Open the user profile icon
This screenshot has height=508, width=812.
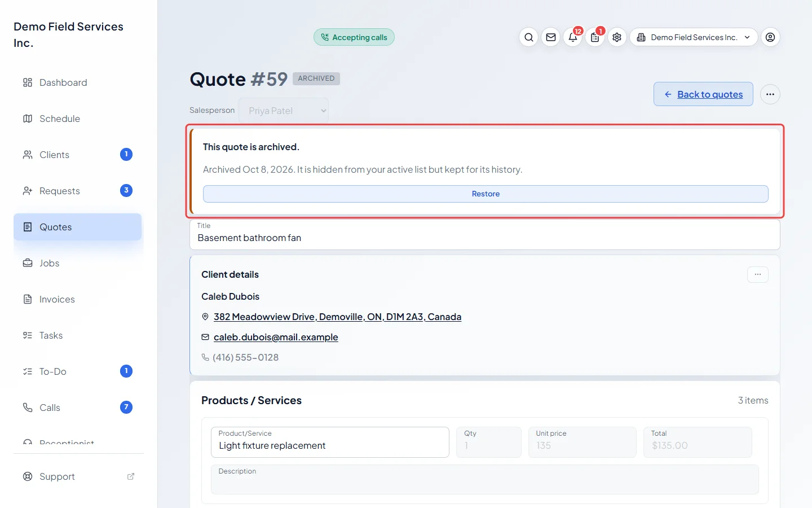[770, 37]
